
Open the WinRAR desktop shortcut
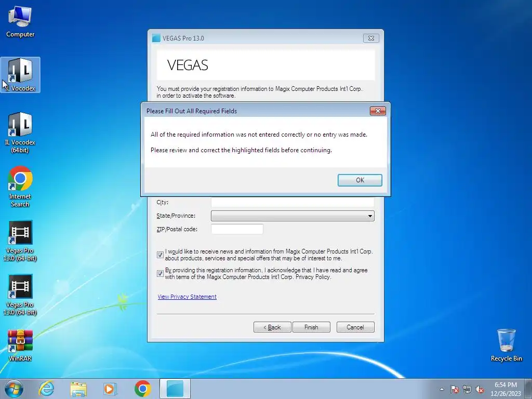(20, 345)
